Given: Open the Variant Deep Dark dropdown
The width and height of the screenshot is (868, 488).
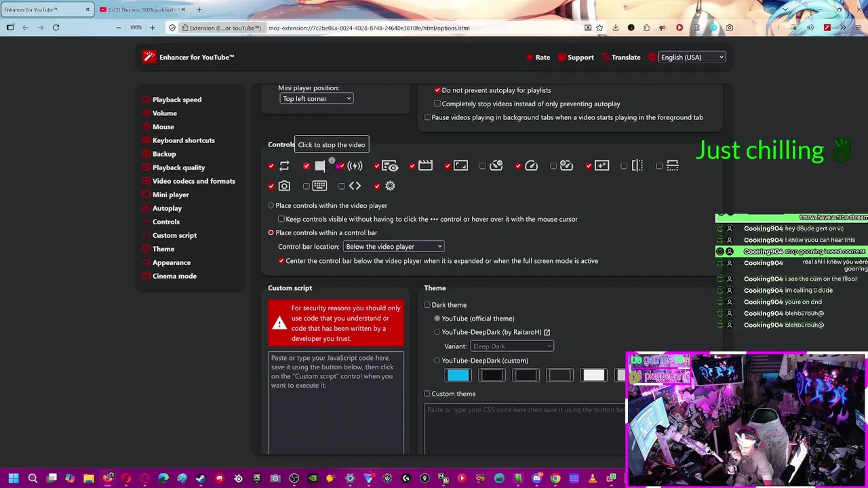Looking at the screenshot, I should click(512, 346).
